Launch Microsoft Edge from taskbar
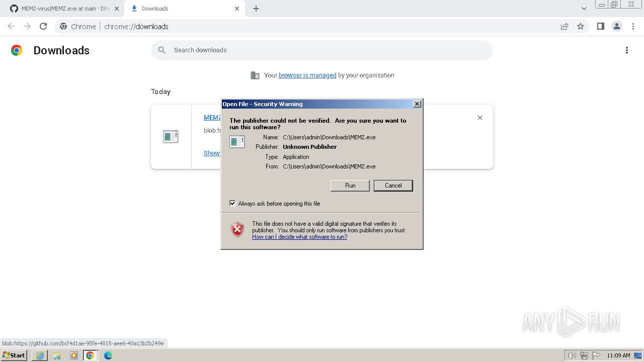644x362 pixels. (x=108, y=355)
